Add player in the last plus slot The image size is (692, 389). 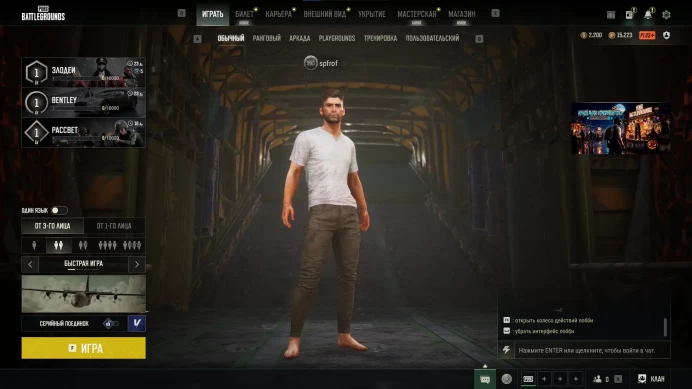[575, 379]
